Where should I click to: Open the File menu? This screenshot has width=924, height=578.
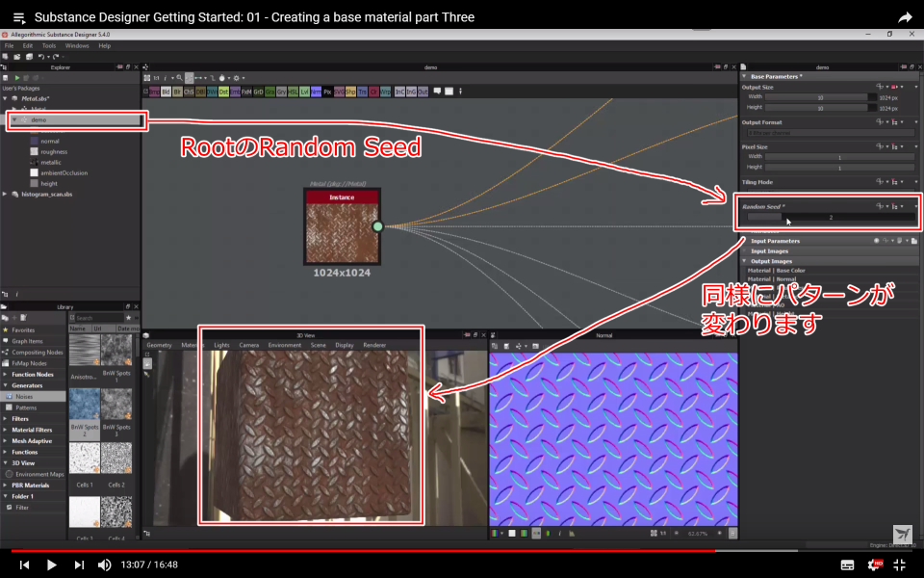pyautogui.click(x=9, y=45)
